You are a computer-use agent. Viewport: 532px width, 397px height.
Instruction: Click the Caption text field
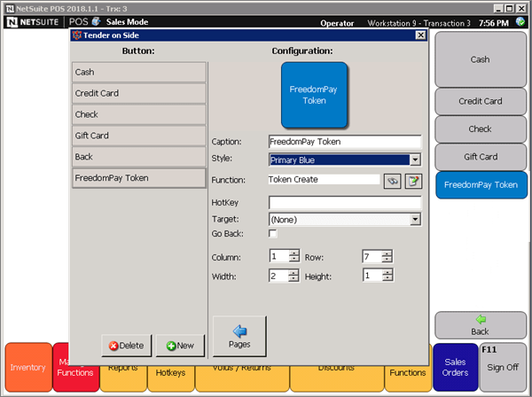(345, 142)
